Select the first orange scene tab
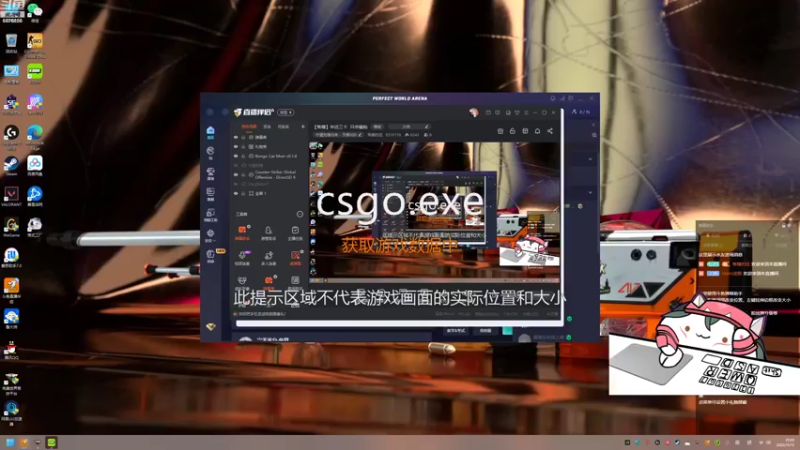Image resolution: width=800 pixels, height=450 pixels. tap(249, 127)
